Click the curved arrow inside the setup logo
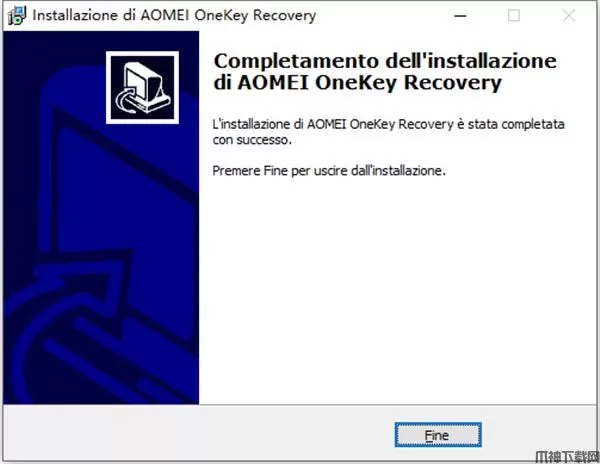600x464 pixels. (126, 100)
